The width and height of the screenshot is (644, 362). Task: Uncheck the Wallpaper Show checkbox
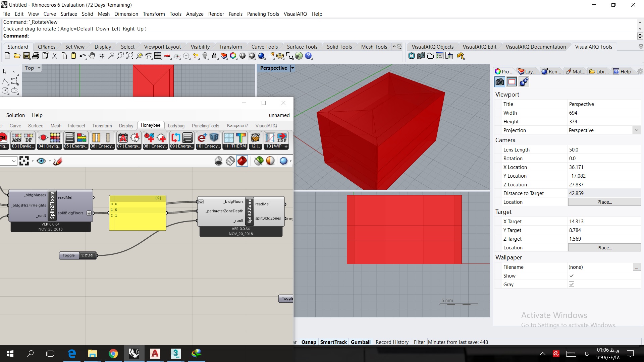pos(572,276)
